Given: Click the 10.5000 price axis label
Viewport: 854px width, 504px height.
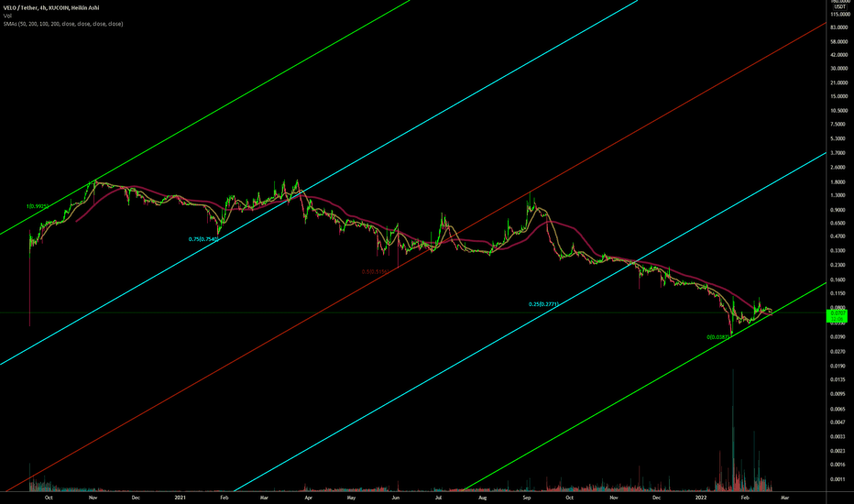Looking at the screenshot, I should pos(839,111).
